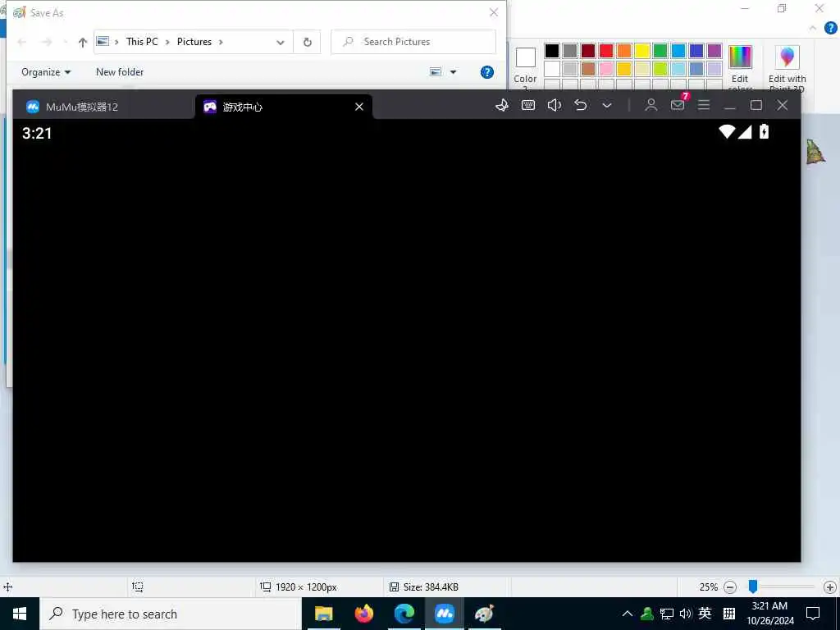Click the 3:21 Android clock text

(37, 134)
